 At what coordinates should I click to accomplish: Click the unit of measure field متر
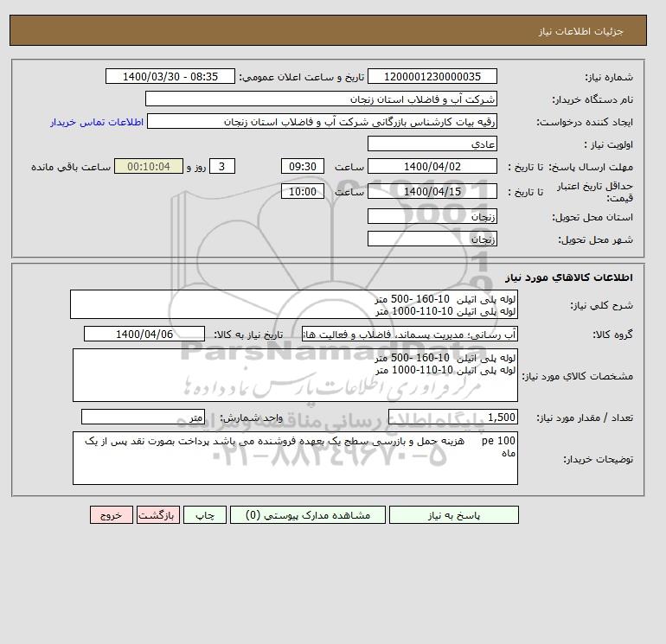pos(143,417)
